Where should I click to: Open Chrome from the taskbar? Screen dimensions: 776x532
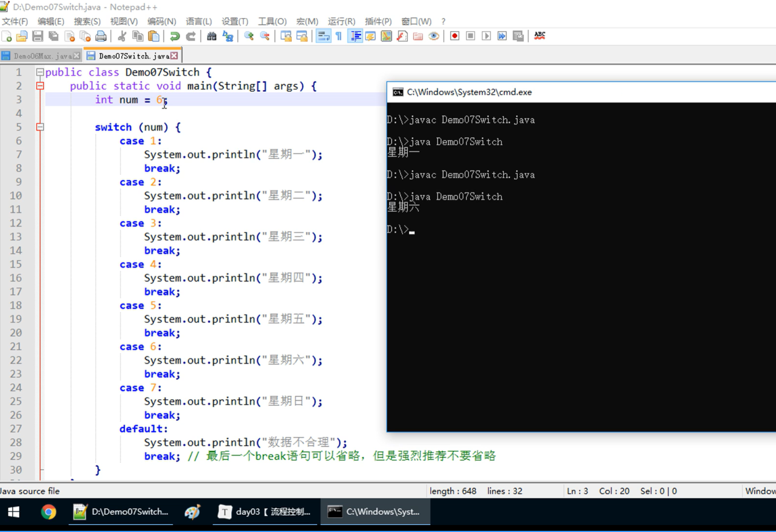click(x=49, y=512)
